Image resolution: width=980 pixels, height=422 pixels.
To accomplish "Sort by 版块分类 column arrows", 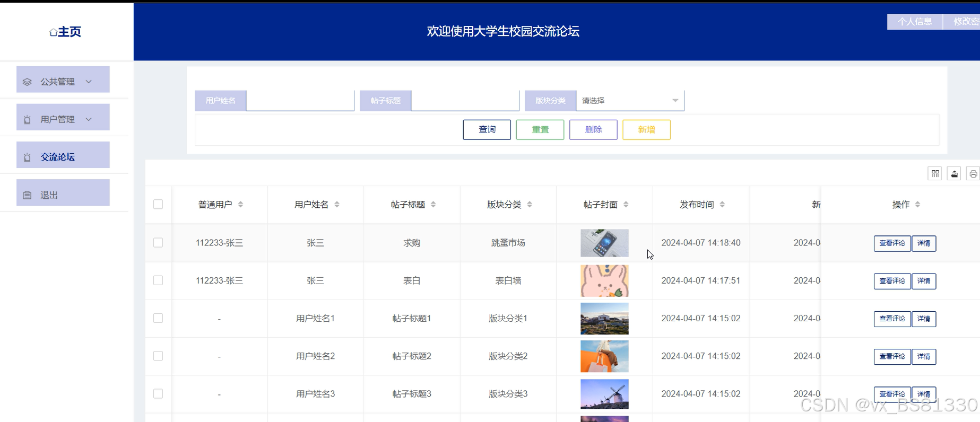I will pyautogui.click(x=530, y=205).
